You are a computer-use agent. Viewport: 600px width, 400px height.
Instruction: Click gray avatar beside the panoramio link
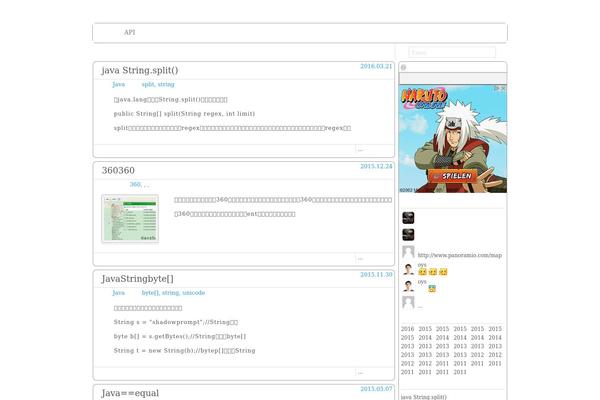tap(408, 252)
